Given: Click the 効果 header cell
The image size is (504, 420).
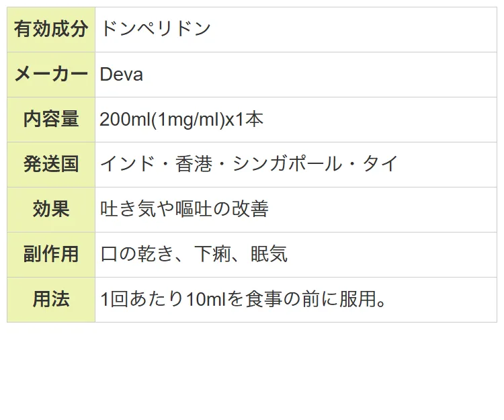Looking at the screenshot, I should (x=51, y=210).
